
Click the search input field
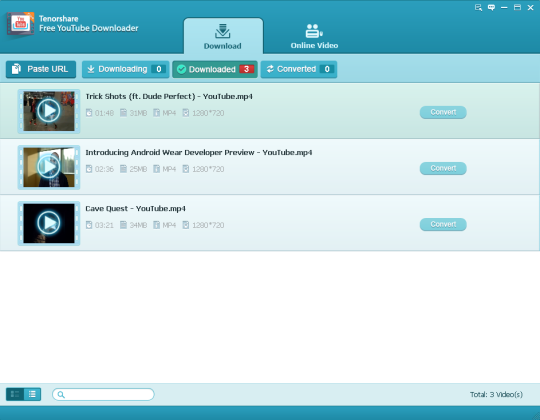point(103,395)
